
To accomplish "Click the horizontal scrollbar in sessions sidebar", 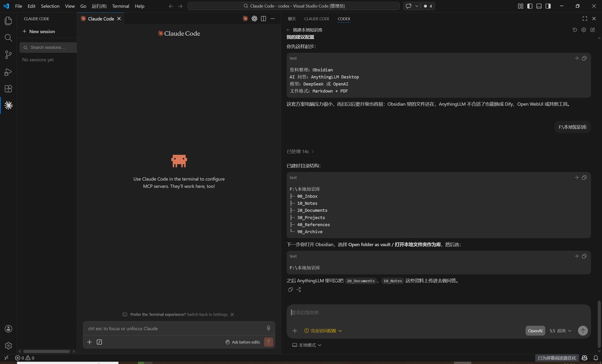I will [46, 351].
